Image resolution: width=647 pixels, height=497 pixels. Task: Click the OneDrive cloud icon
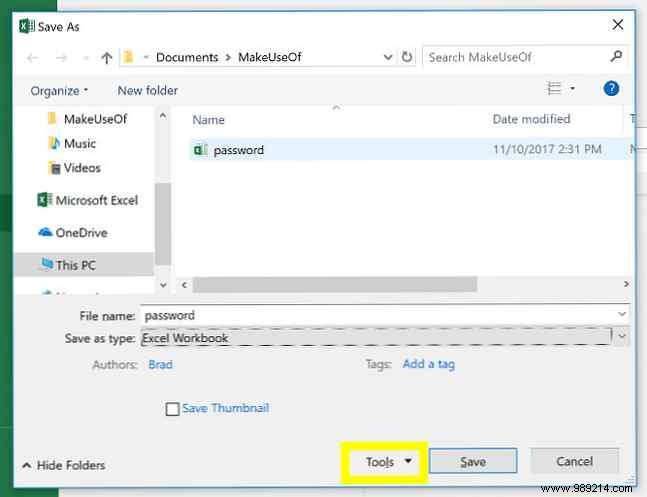[45, 232]
